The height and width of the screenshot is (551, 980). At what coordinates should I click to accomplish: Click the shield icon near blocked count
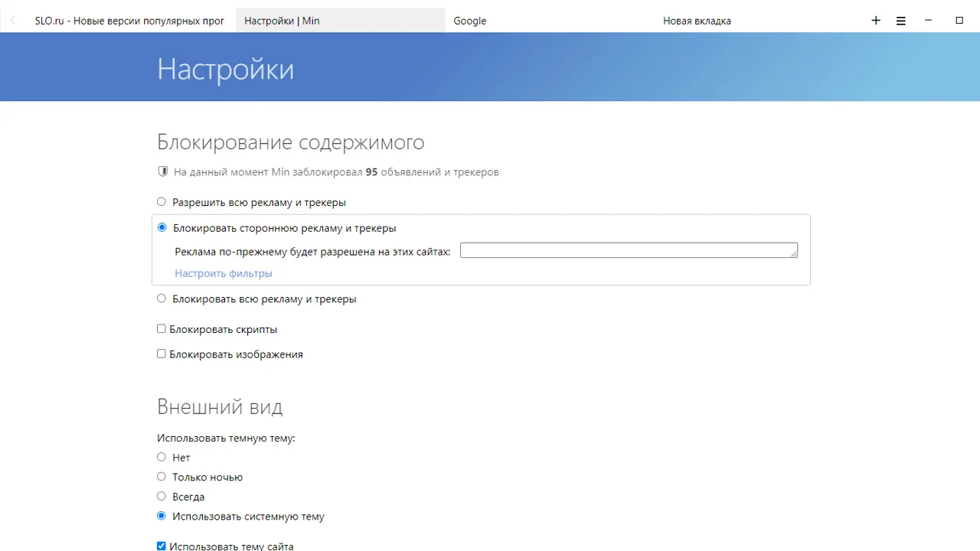162,172
